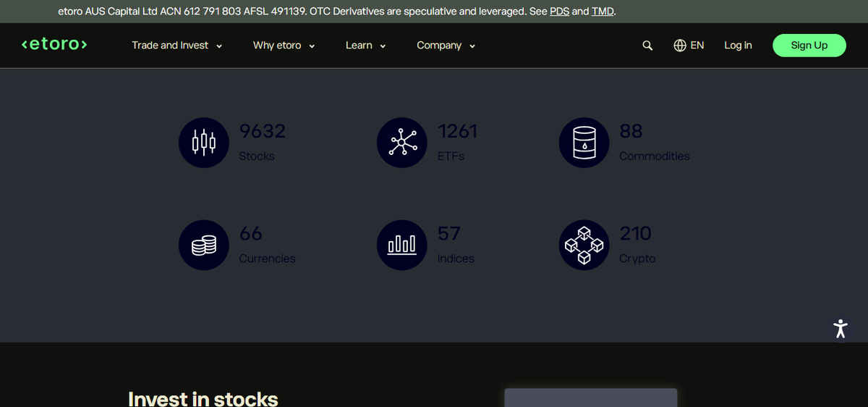Click the ETFs label
868x407 pixels.
451,156
